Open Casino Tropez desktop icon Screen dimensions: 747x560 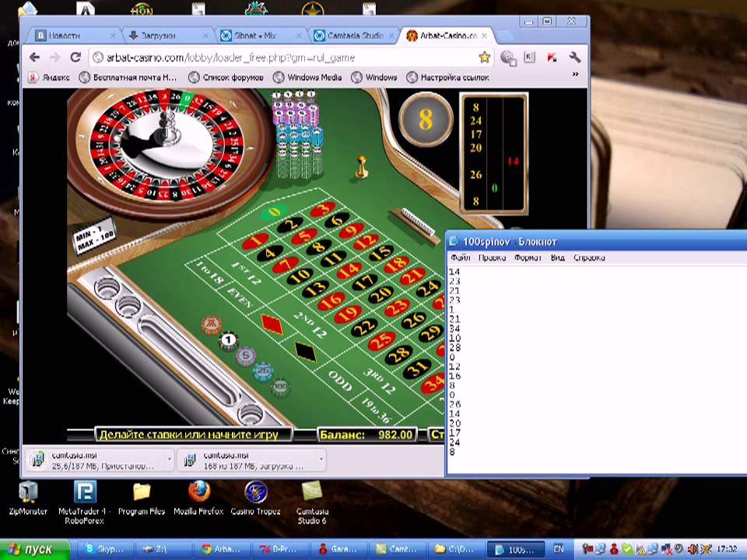pyautogui.click(x=255, y=499)
